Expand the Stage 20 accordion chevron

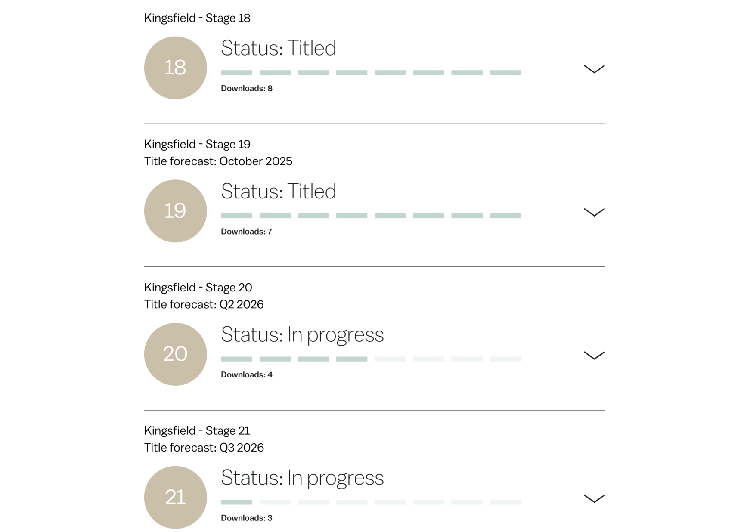[594, 355]
